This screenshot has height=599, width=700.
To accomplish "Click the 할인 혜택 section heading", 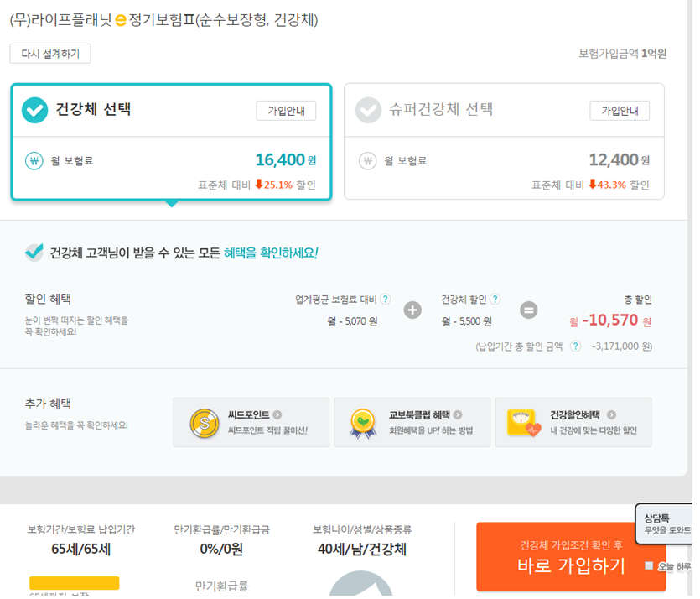I will (48, 299).
